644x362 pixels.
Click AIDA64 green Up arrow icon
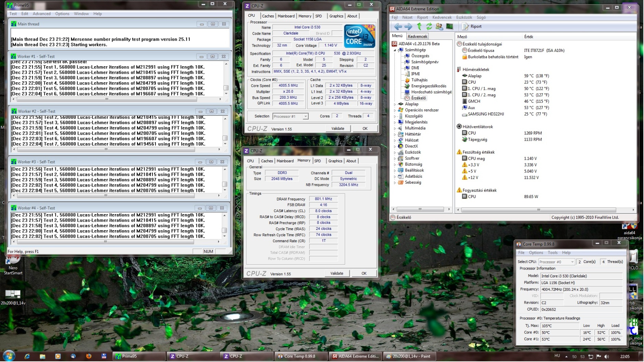[419, 26]
